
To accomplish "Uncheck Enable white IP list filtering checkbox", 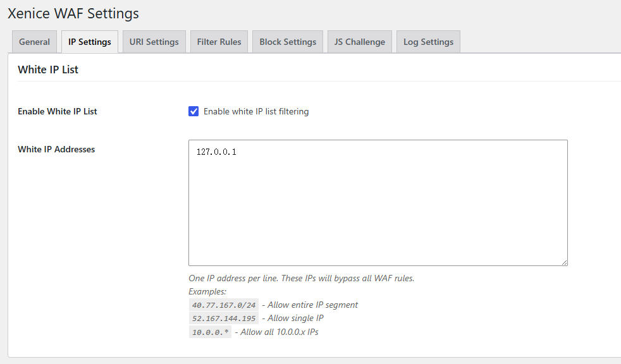I will click(194, 112).
